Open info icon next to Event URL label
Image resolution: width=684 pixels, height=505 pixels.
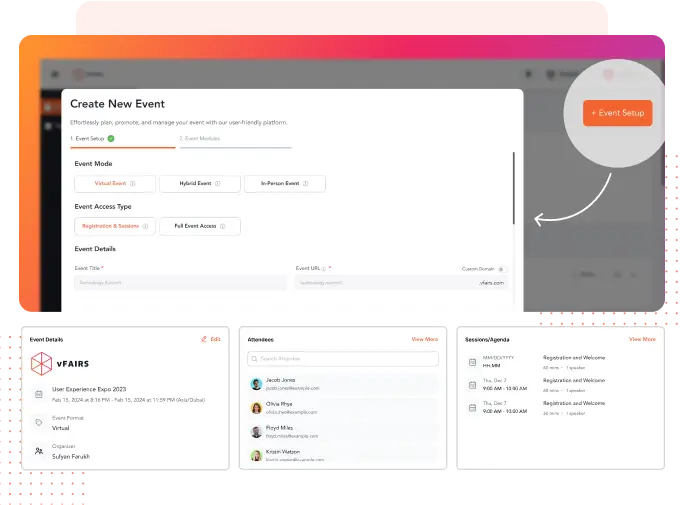(324, 269)
